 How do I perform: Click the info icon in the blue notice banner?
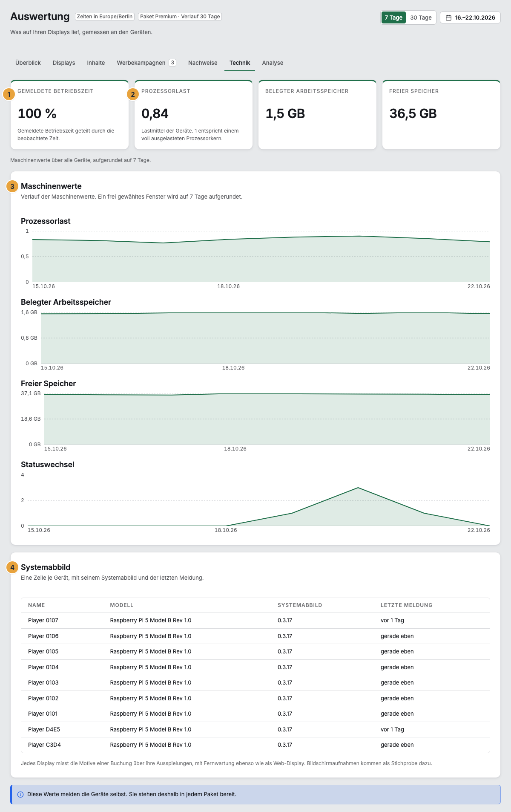20,795
